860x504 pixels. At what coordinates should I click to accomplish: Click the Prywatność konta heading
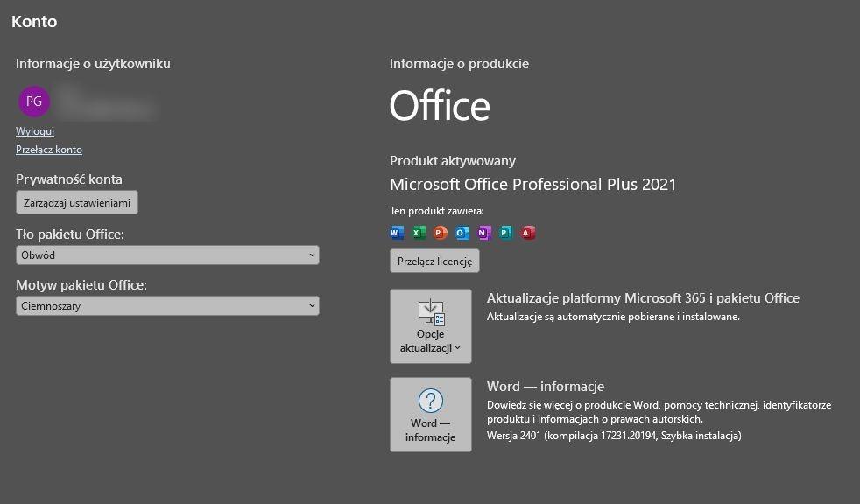click(69, 179)
